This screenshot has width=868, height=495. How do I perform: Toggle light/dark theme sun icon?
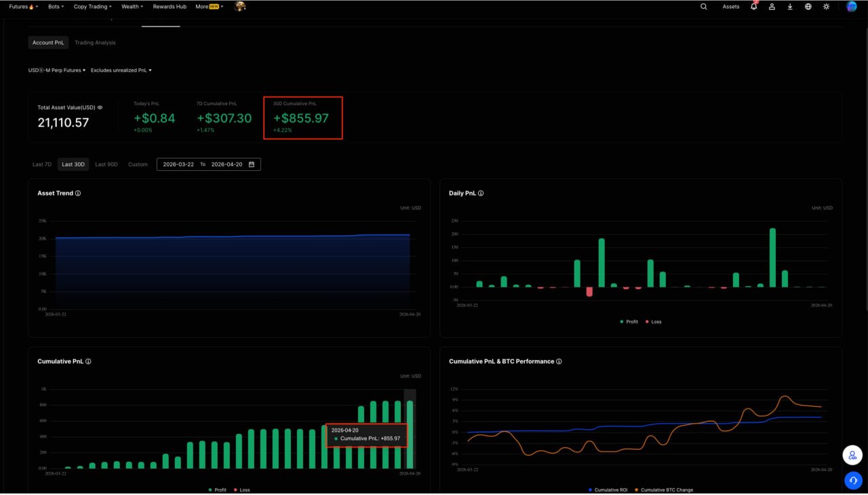(x=826, y=7)
